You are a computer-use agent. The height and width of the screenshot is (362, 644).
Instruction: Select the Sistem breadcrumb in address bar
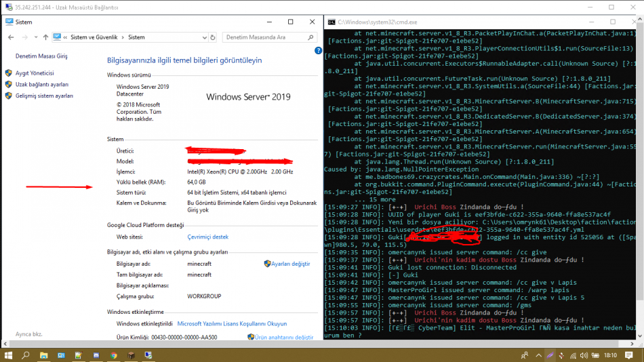click(136, 37)
